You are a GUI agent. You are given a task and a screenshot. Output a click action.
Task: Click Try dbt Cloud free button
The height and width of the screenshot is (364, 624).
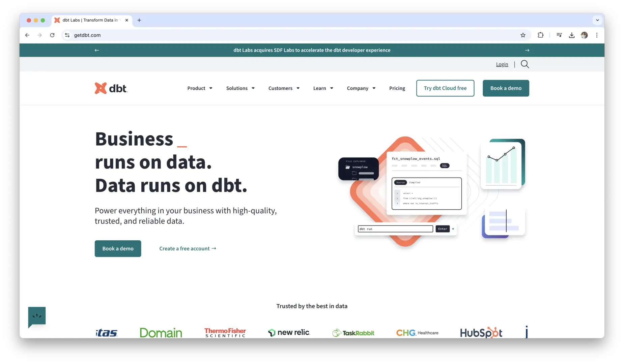click(x=445, y=88)
